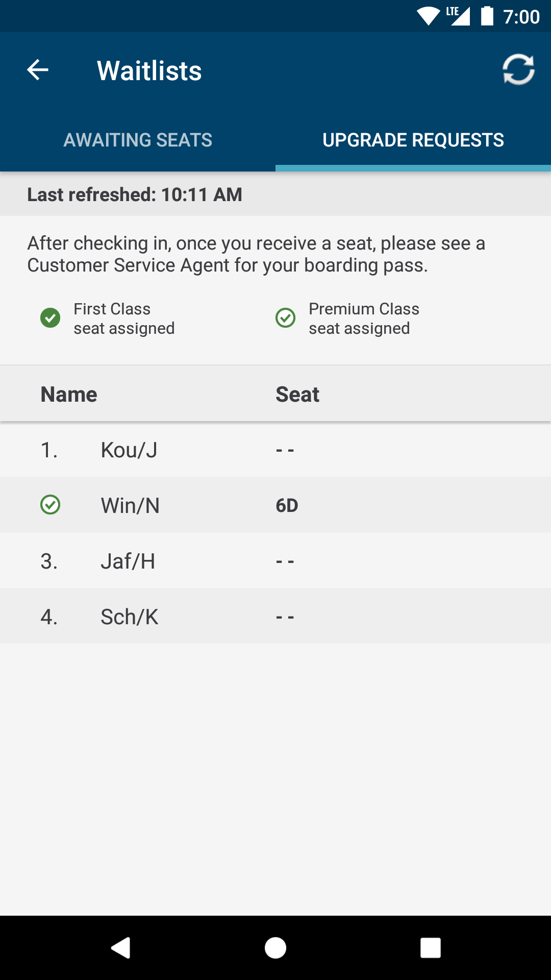Tap the Waitlists screen title
Screen dimensions: 551x980
pos(149,70)
